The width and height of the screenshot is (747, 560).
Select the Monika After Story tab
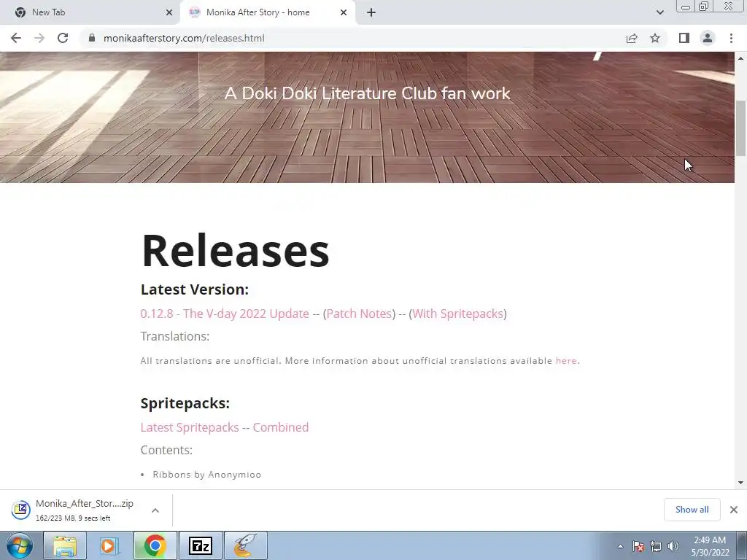(267, 12)
